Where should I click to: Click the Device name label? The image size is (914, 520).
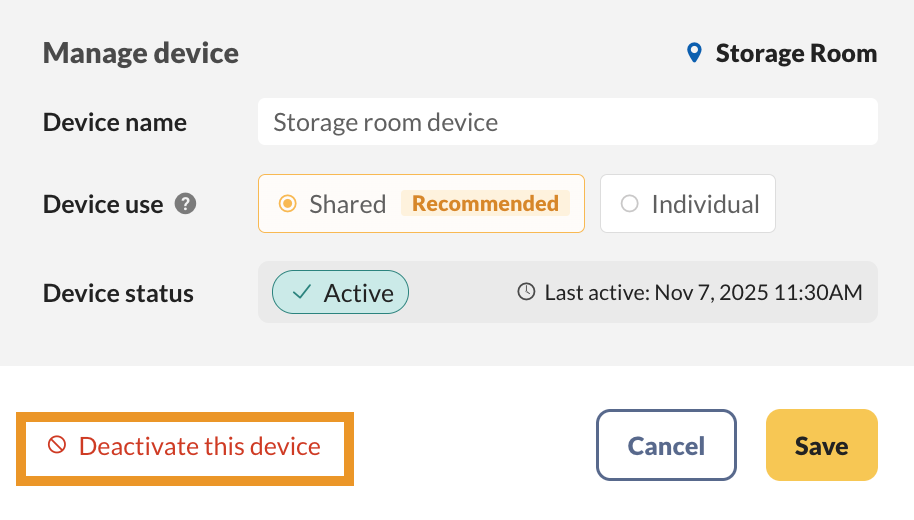[x=115, y=123]
